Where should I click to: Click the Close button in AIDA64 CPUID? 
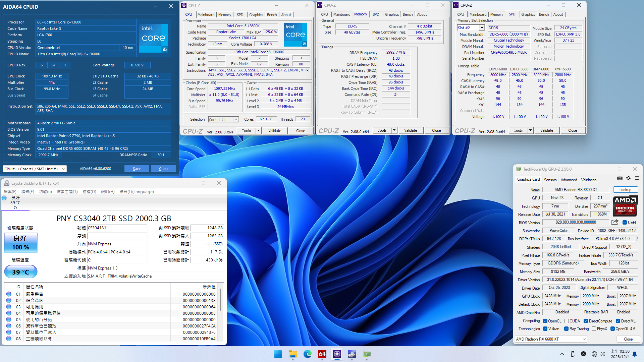[x=164, y=169]
